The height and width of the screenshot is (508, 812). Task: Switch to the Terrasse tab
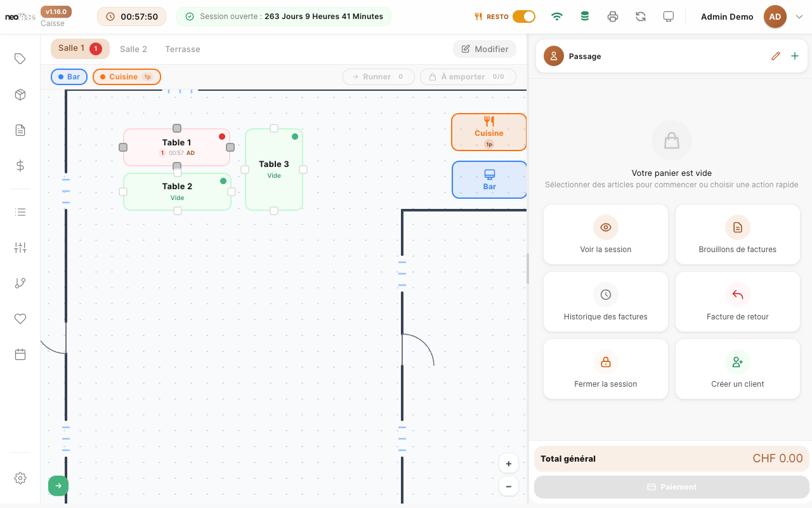183,49
